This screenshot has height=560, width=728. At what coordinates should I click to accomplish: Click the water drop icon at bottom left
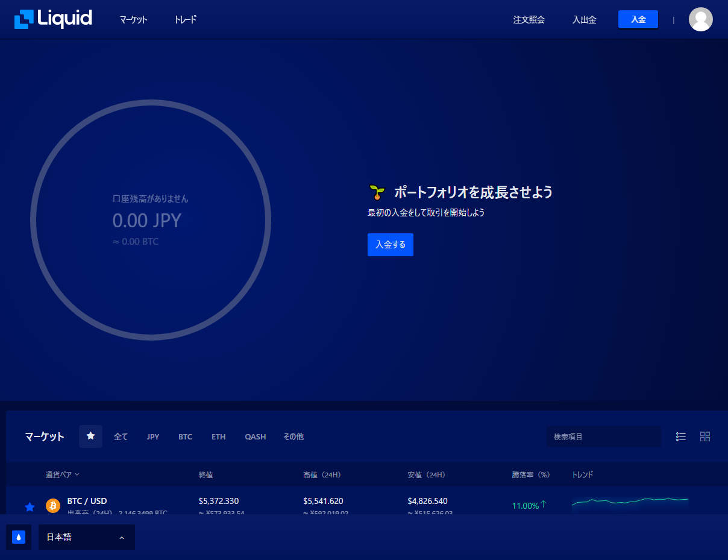19,537
